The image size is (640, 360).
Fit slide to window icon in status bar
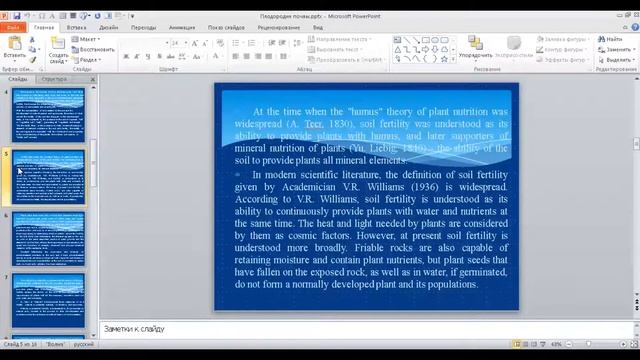tap(634, 344)
